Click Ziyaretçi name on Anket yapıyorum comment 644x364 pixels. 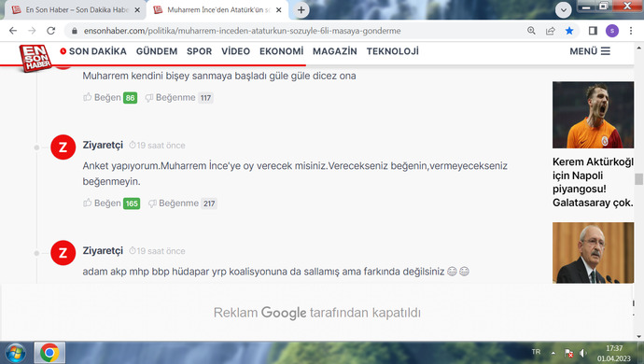pos(103,145)
